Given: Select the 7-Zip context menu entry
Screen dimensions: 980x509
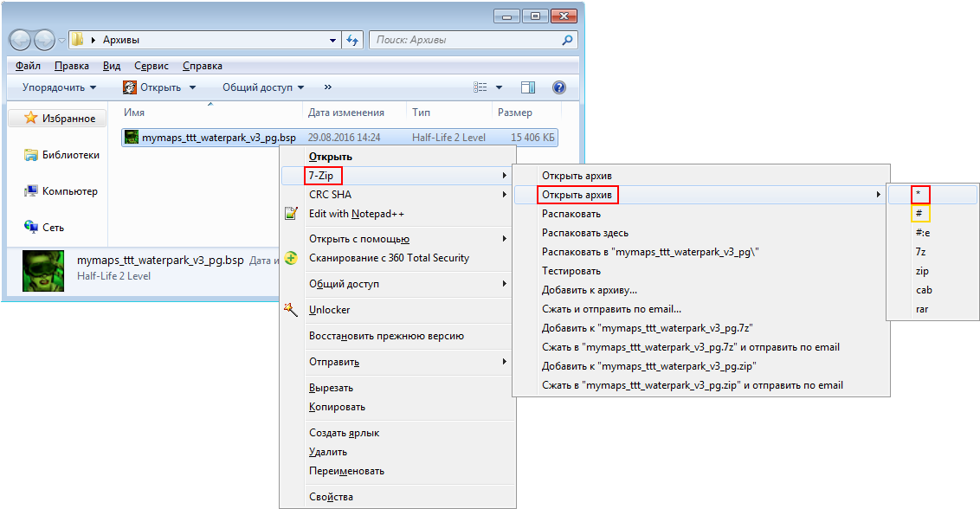Looking at the screenshot, I should tap(397, 176).
